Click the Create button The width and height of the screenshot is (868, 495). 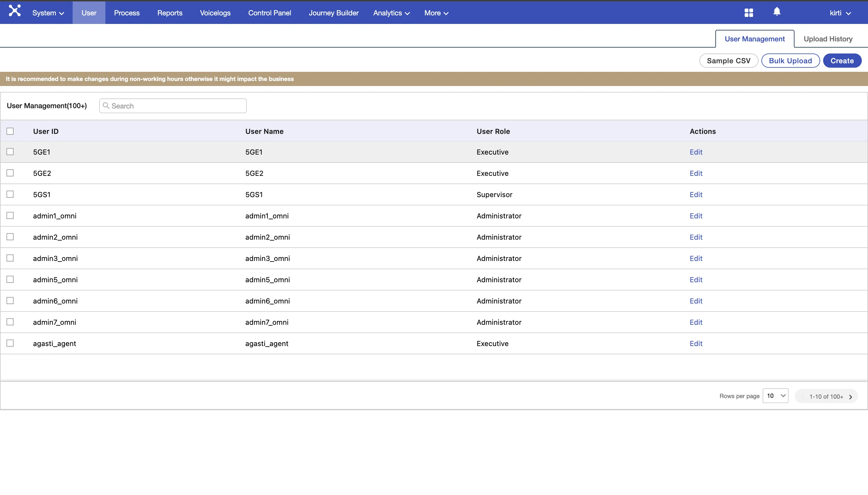pos(842,61)
